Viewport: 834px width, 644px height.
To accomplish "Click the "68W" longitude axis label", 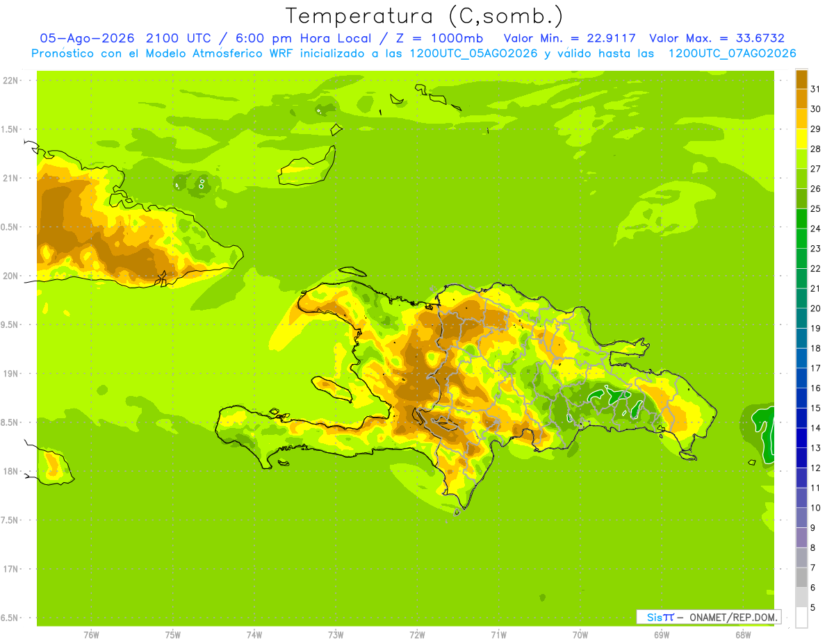I will coord(743,635).
